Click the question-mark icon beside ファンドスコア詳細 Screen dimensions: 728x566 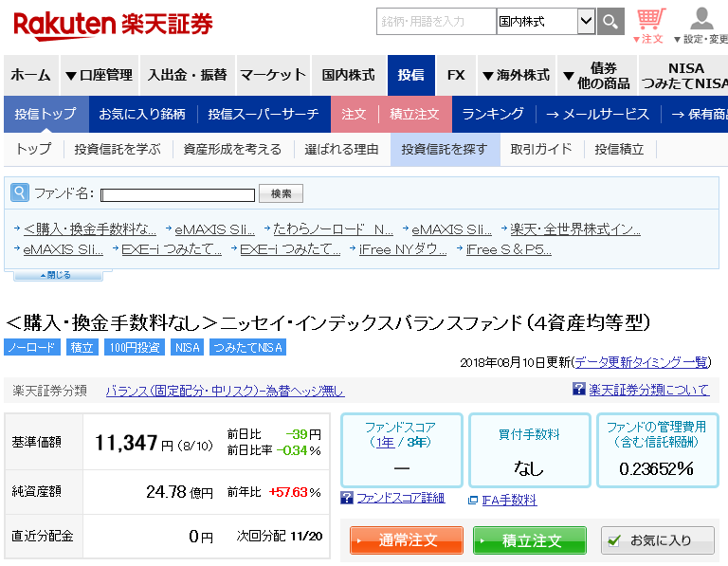347,498
